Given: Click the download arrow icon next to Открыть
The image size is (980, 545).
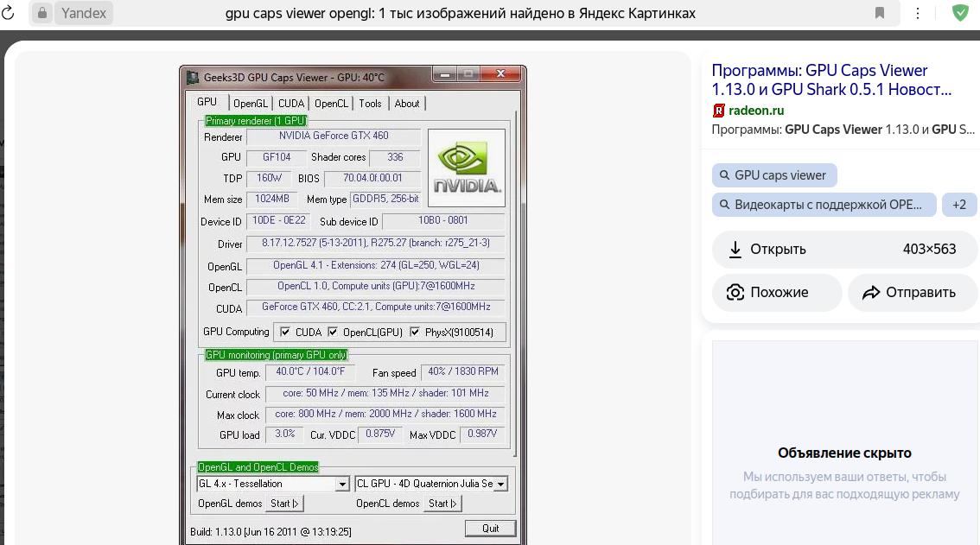Looking at the screenshot, I should click(x=735, y=250).
